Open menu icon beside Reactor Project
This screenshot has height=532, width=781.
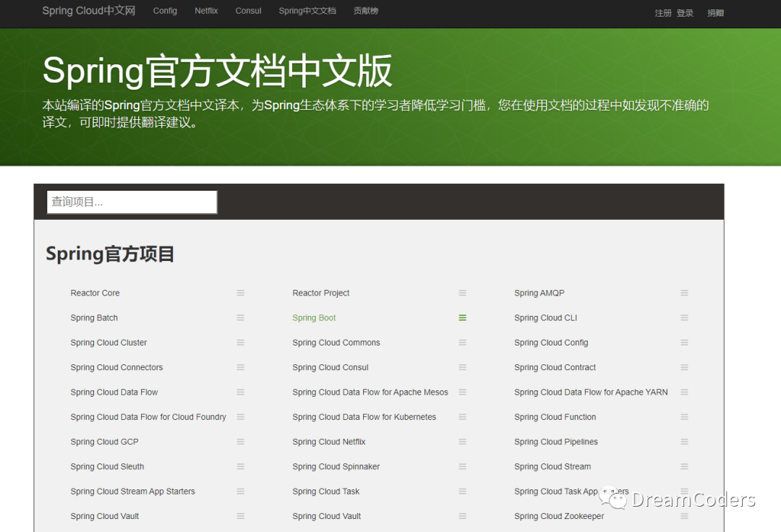462,293
